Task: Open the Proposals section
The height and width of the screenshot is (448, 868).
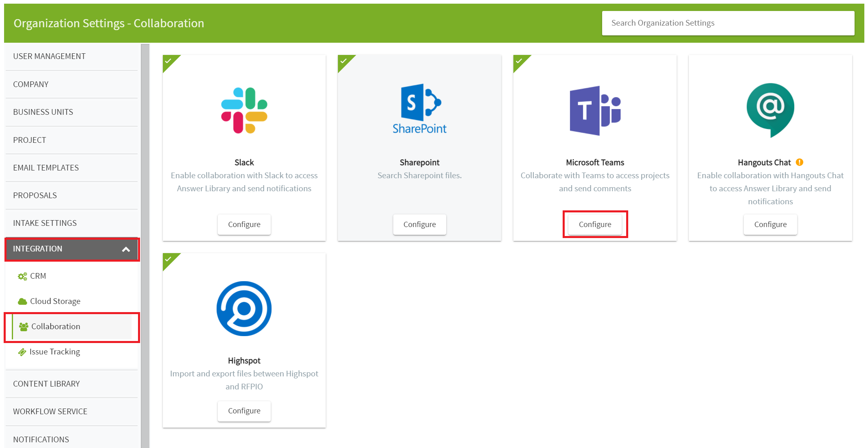Action: [72, 195]
